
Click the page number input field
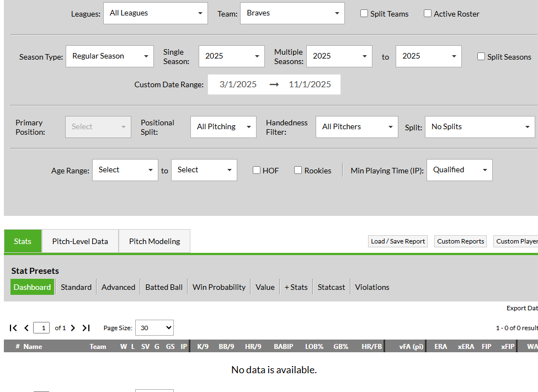pyautogui.click(x=41, y=328)
